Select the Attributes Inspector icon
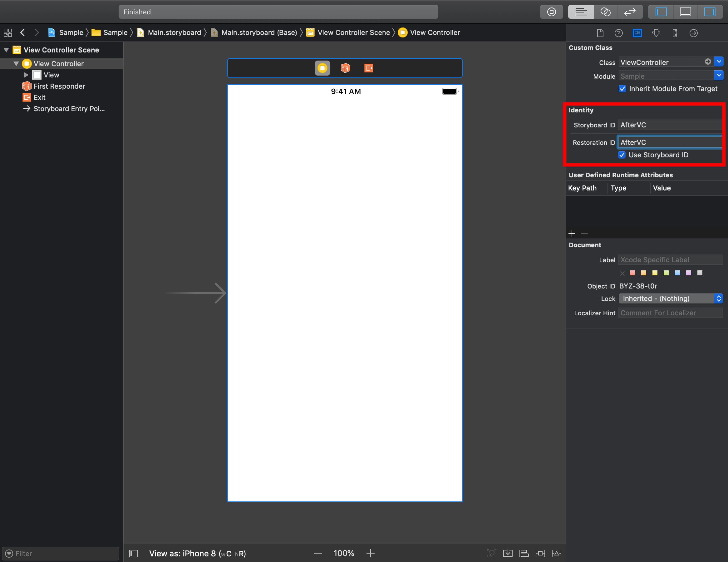The image size is (728, 562). coord(656,33)
